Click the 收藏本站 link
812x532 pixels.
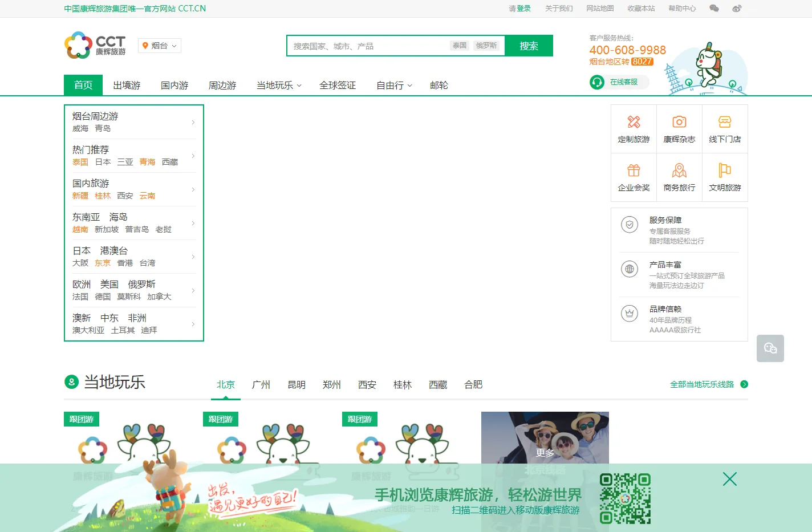click(641, 9)
